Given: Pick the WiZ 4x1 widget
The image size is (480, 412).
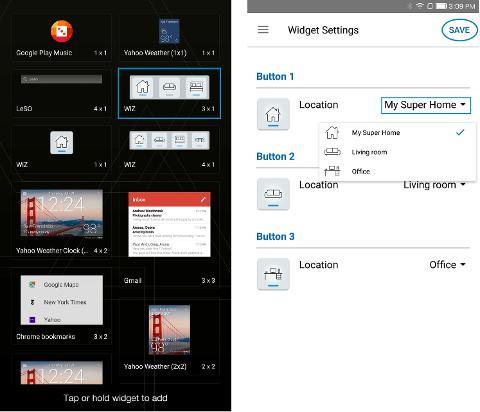Looking at the screenshot, I should pos(169,149).
